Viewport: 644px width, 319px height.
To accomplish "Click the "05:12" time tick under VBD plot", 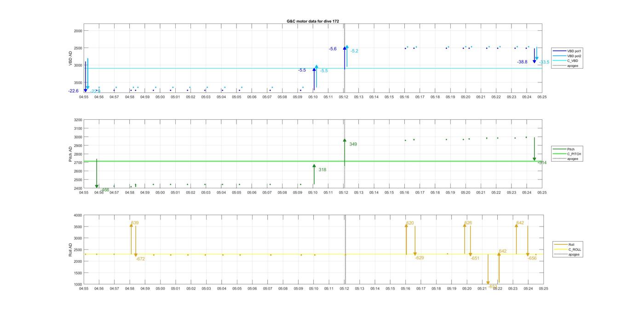I will pyautogui.click(x=344, y=97).
